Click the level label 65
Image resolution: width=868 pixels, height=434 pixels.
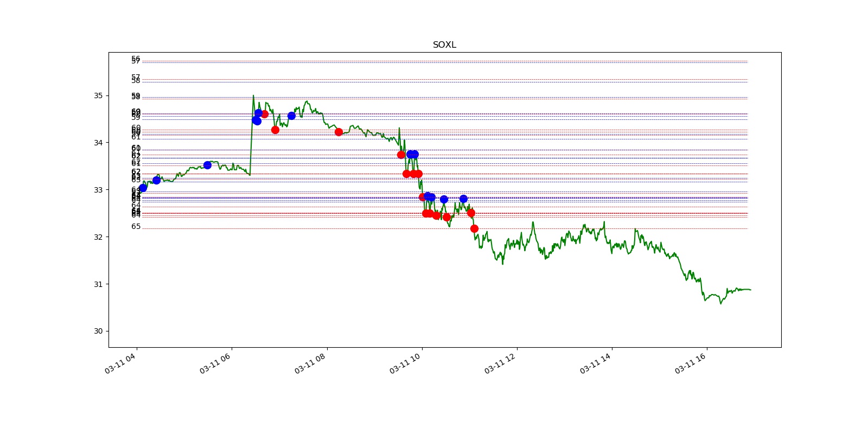click(x=136, y=227)
